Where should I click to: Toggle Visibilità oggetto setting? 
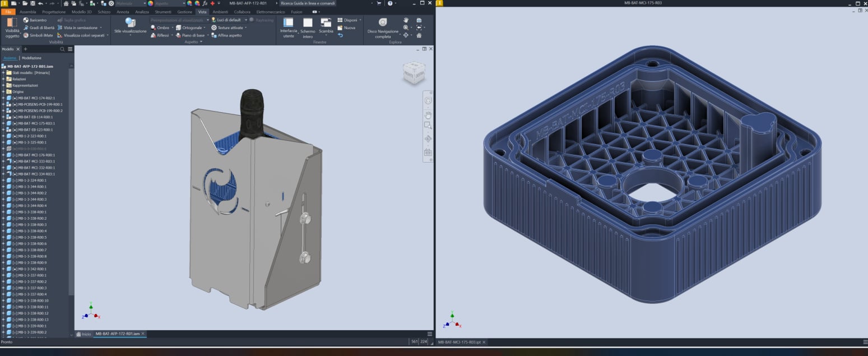click(12, 26)
